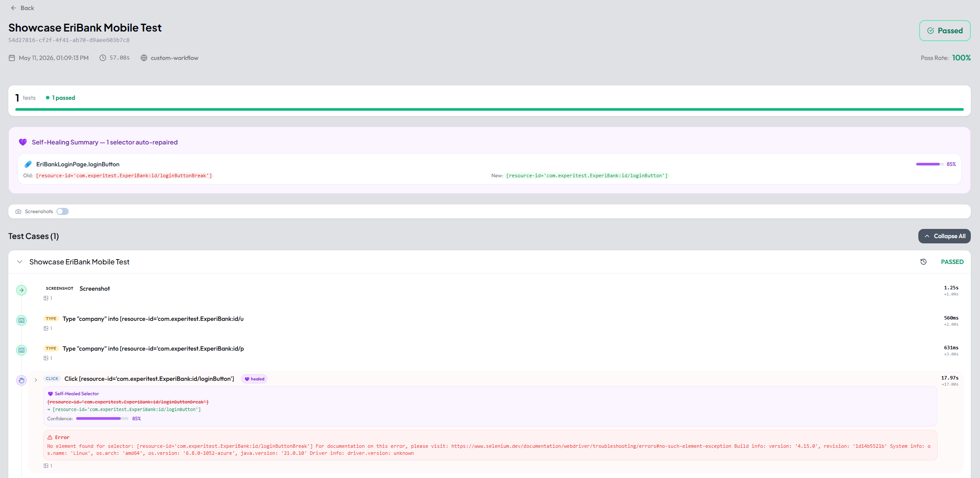Click the summary confidence bar showing 85%

(930, 164)
